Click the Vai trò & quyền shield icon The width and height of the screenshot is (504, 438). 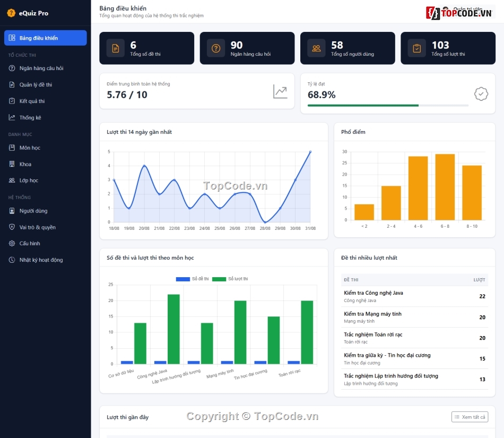[12, 227]
